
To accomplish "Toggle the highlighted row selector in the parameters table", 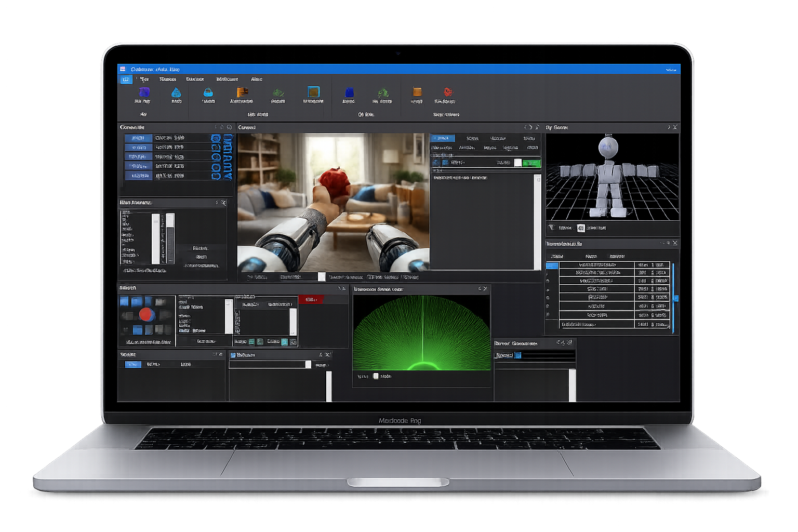I will coord(551,265).
